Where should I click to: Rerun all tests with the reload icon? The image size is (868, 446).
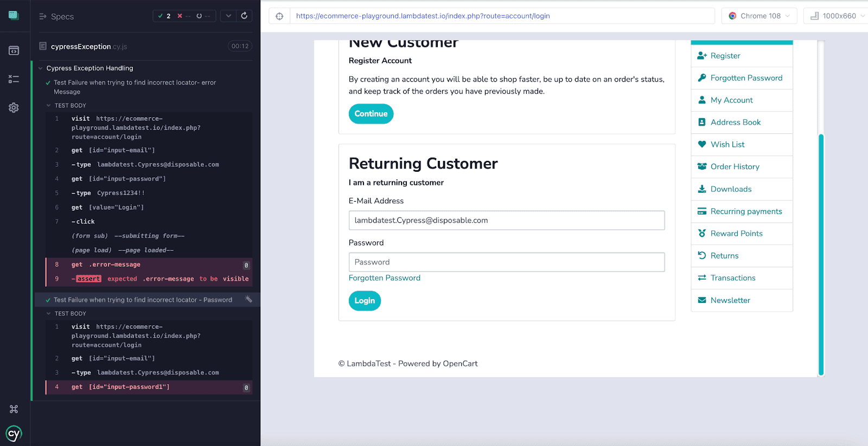tap(244, 16)
